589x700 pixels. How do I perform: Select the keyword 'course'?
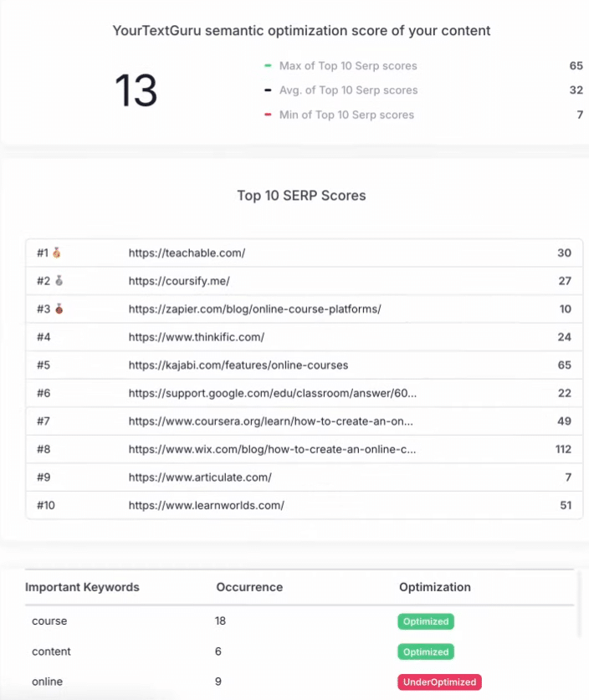coord(49,621)
